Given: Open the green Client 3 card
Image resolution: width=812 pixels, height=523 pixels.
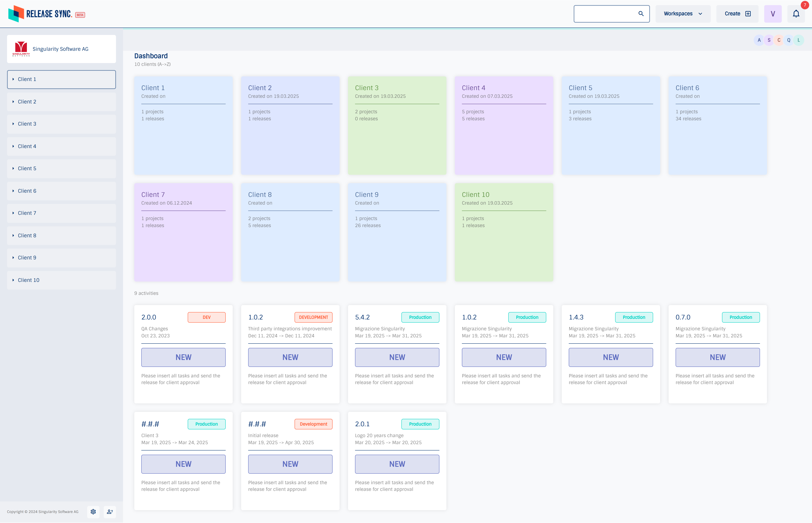Looking at the screenshot, I should click(x=397, y=125).
